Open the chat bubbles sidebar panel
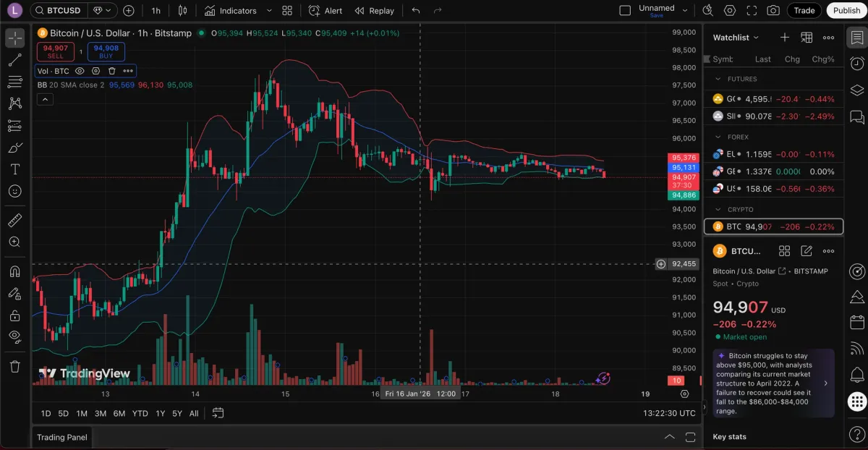This screenshot has height=450, width=868. [x=857, y=116]
